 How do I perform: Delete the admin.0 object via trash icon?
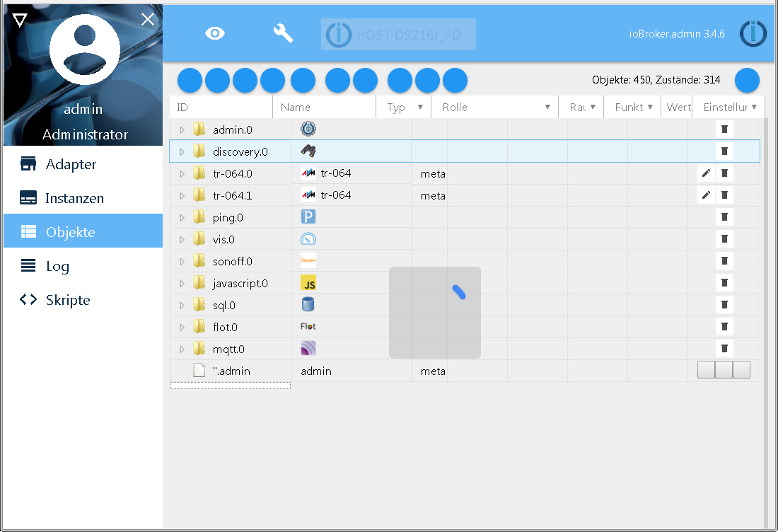(724, 129)
